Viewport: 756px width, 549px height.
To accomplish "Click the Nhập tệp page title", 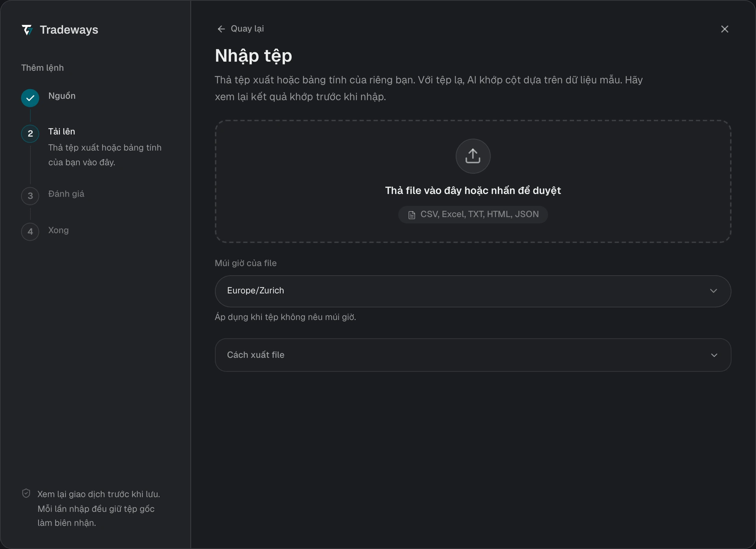I will click(x=254, y=56).
